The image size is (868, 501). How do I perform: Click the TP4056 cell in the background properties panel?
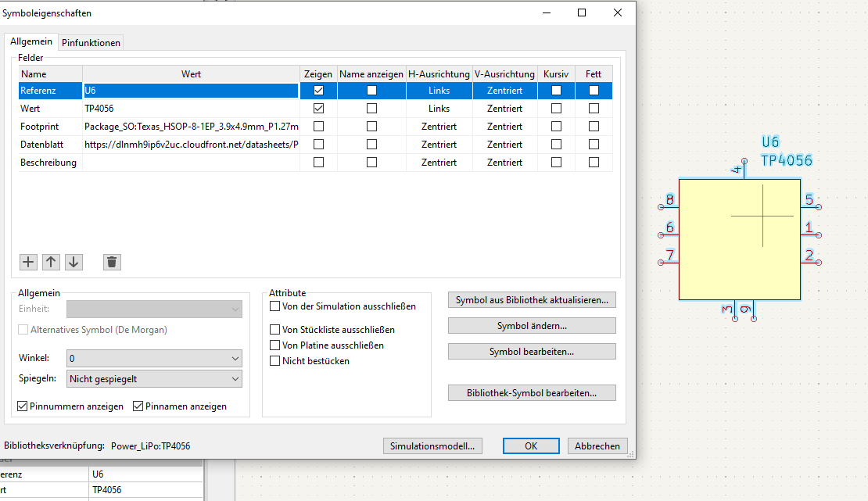coord(145,490)
